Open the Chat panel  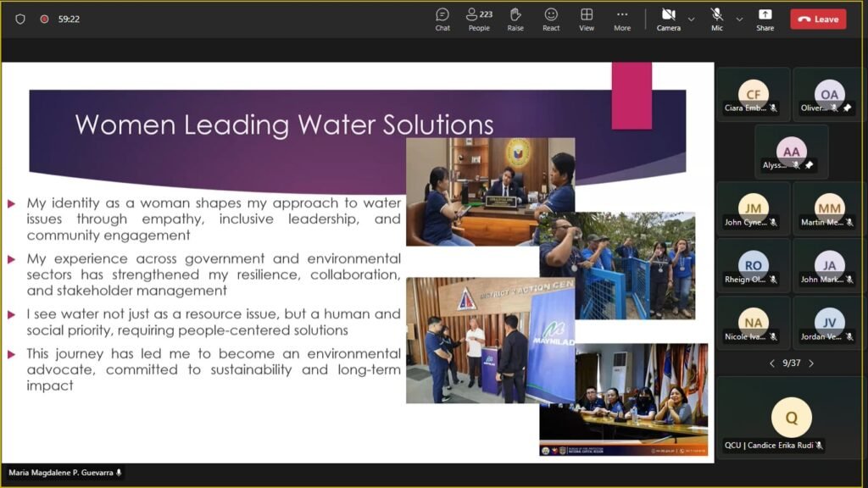[x=442, y=19]
